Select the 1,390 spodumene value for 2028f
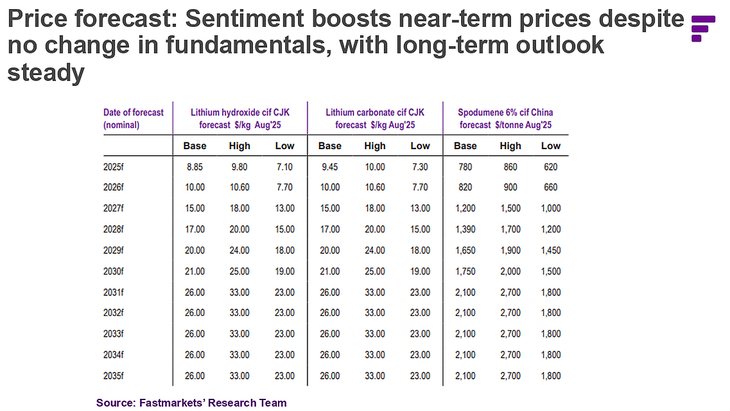Viewport: 730px width, 411px height. coord(464,228)
